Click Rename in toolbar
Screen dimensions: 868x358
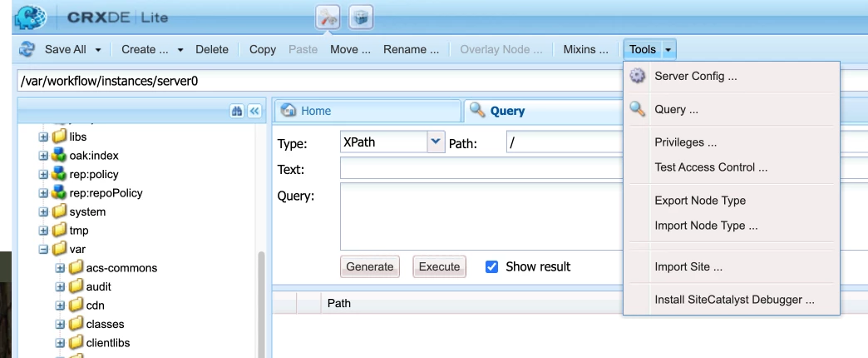click(412, 49)
